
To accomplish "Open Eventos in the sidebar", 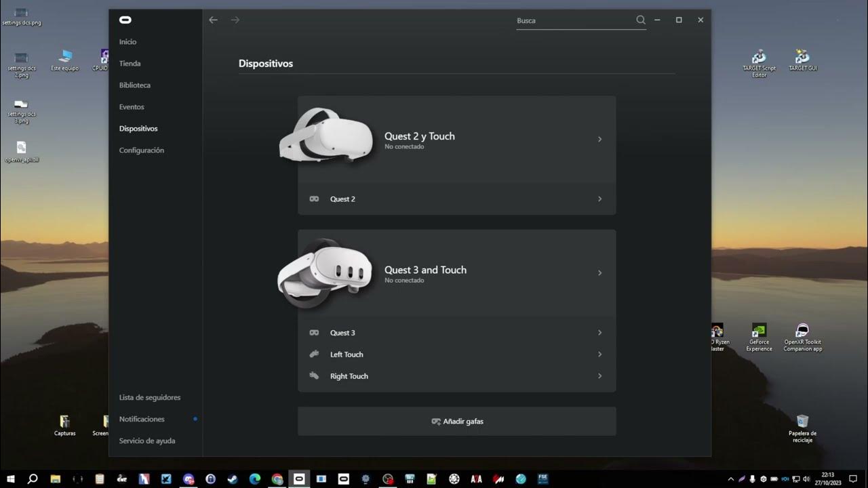I will 132,107.
